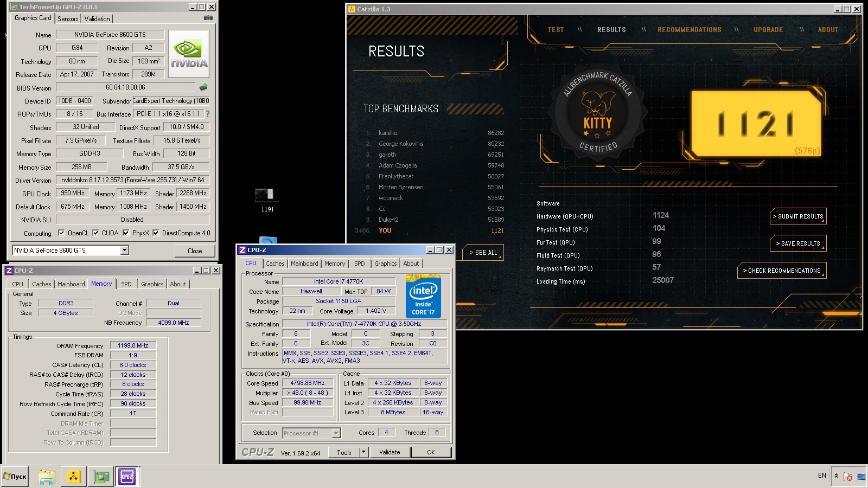Open the Caches tab in front CPU-Z window

275,264
